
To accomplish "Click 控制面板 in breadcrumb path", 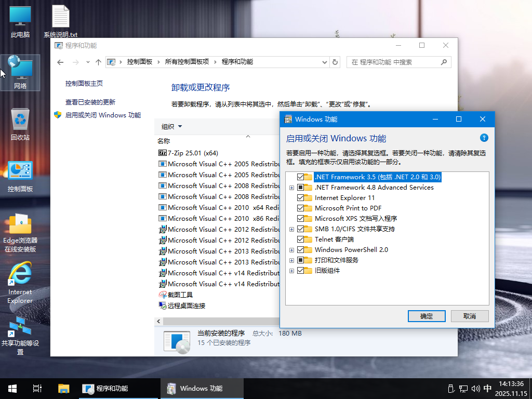I will click(139, 62).
